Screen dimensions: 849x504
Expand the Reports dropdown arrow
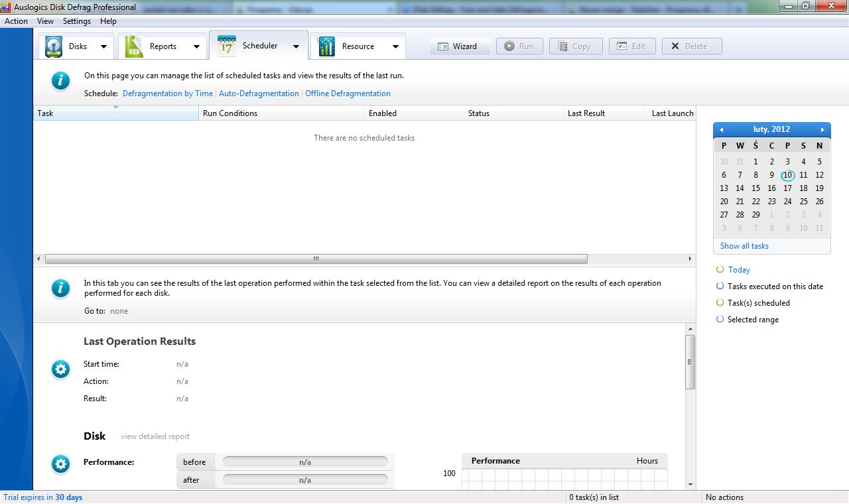(x=196, y=46)
